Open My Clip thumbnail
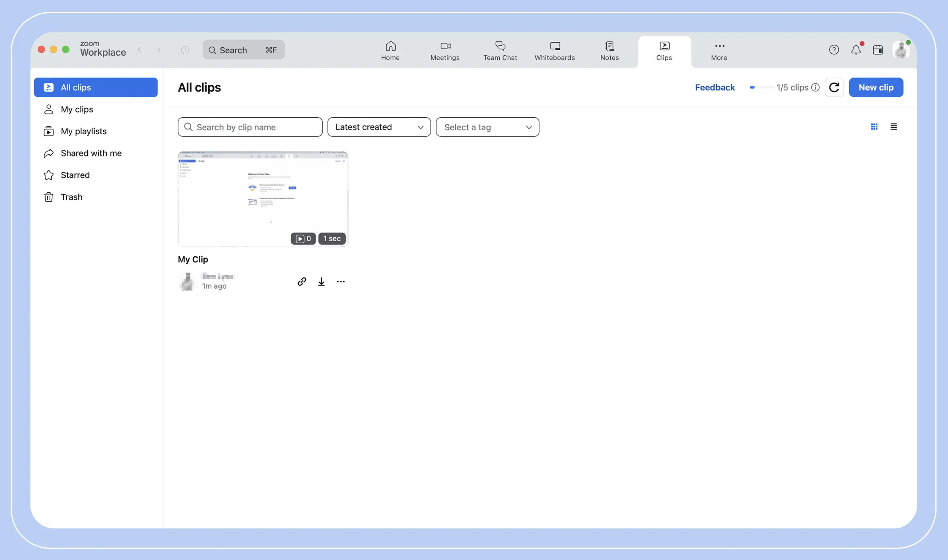 [x=263, y=199]
